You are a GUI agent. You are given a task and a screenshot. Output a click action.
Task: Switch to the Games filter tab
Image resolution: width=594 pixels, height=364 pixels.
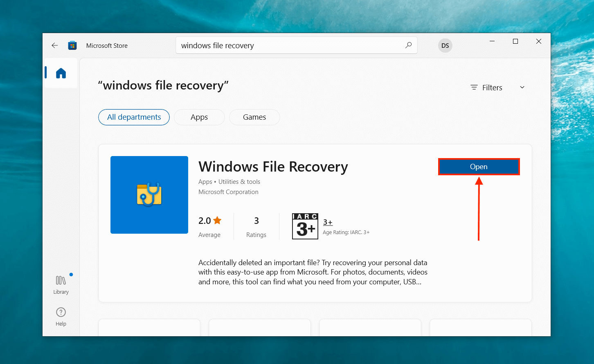254,117
